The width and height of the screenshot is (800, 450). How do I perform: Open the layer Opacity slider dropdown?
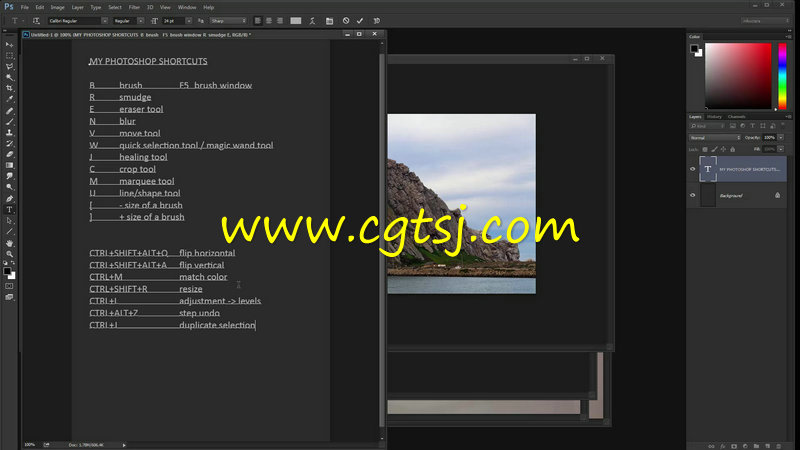pos(781,138)
